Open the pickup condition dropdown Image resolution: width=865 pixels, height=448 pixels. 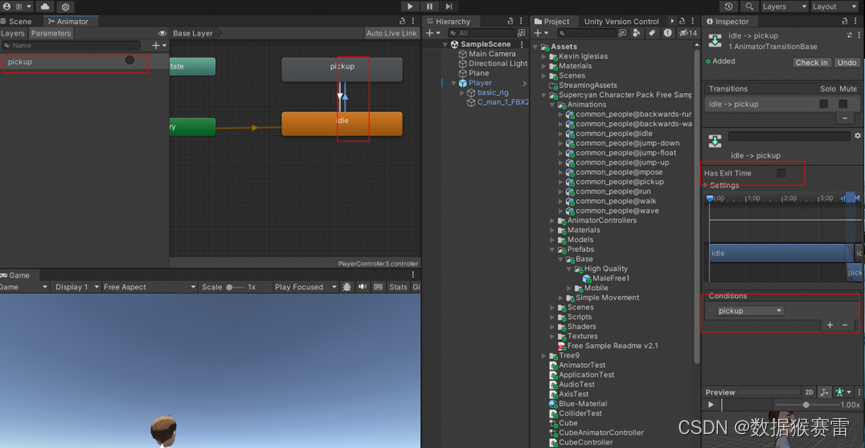tap(750, 311)
